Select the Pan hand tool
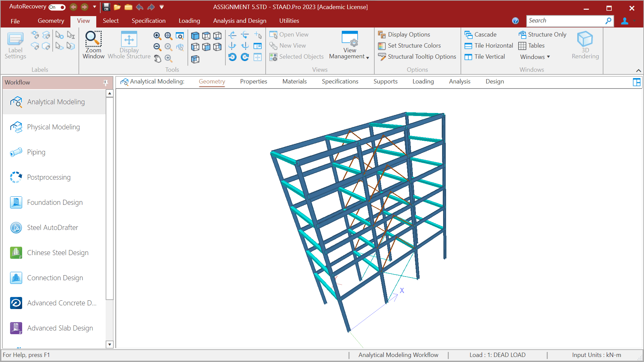 point(158,59)
